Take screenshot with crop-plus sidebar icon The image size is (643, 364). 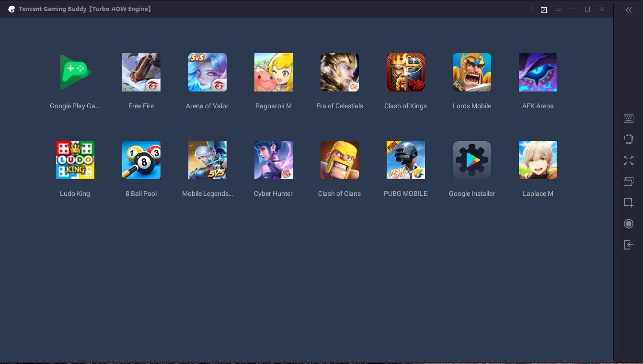coord(629,203)
